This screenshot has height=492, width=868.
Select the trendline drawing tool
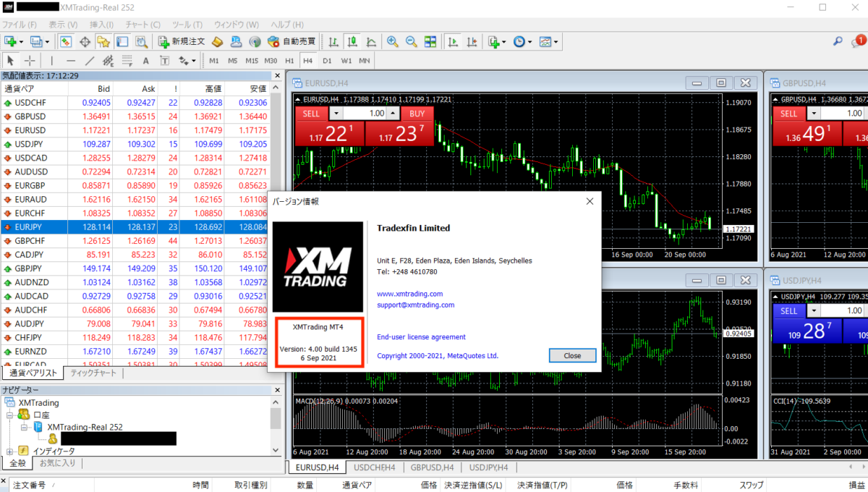coord(90,61)
